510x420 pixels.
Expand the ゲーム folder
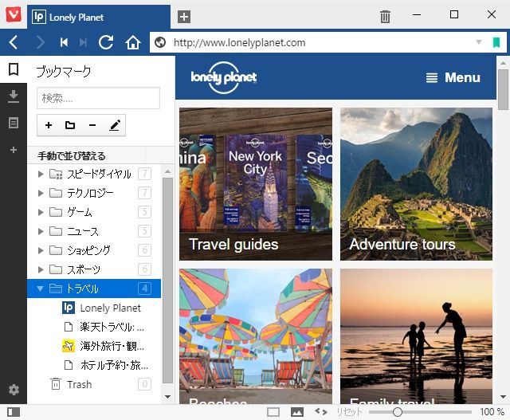click(41, 213)
